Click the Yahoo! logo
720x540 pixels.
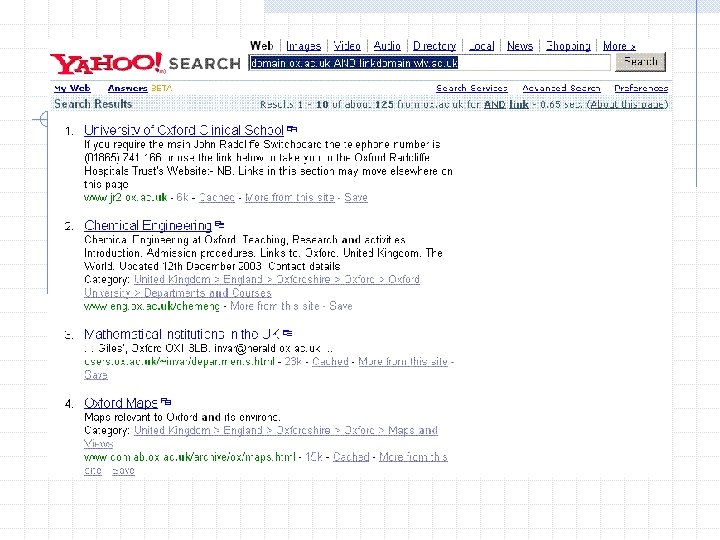point(107,63)
